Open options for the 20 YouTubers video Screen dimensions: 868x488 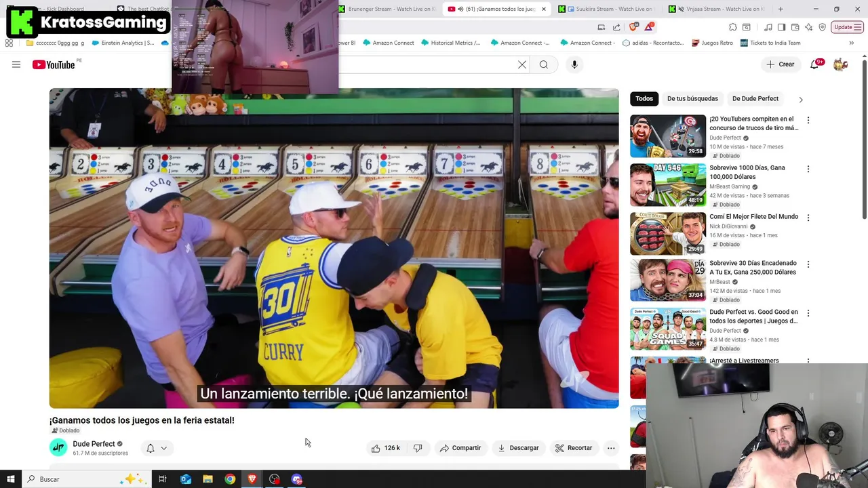(808, 120)
